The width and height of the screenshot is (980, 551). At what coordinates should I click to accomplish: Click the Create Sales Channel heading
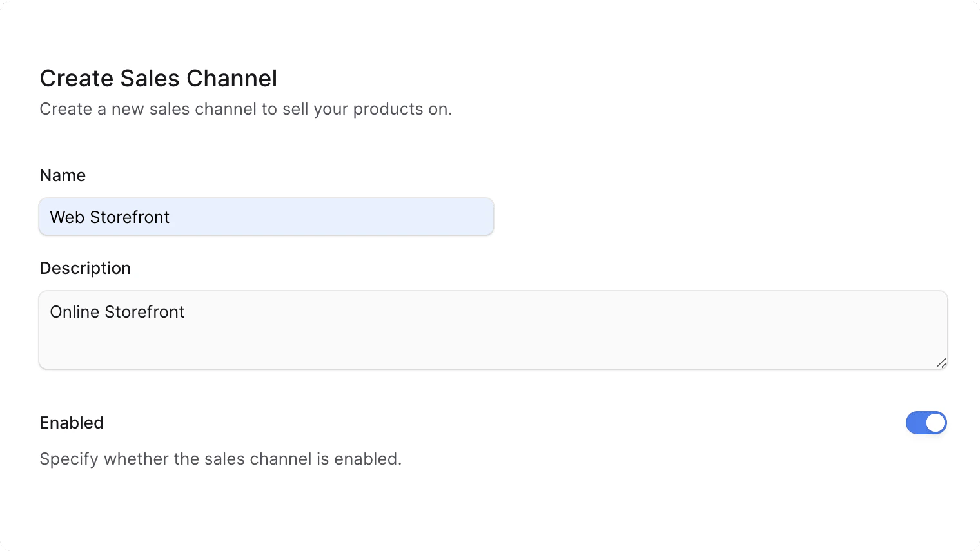(158, 78)
